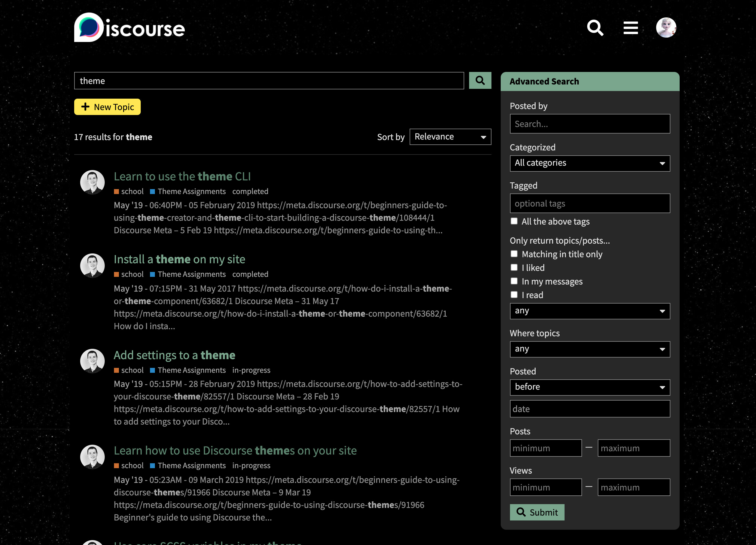Check 'Matching in title only' option
Image resolution: width=756 pixels, height=545 pixels.
click(x=514, y=254)
